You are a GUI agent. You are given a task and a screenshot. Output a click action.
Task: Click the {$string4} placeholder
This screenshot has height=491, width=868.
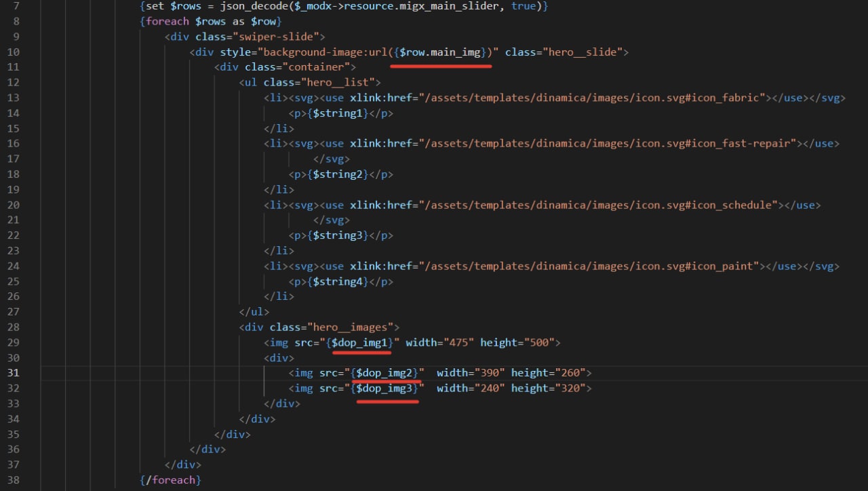click(x=337, y=281)
